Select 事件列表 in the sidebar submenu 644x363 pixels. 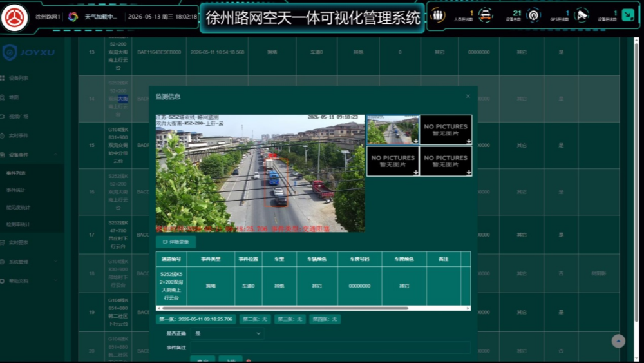point(16,173)
